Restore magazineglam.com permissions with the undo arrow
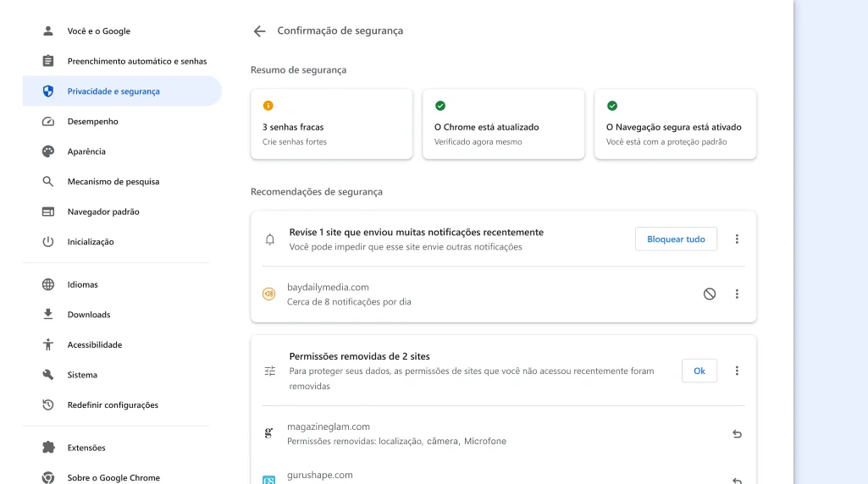868x484 pixels. (737, 434)
